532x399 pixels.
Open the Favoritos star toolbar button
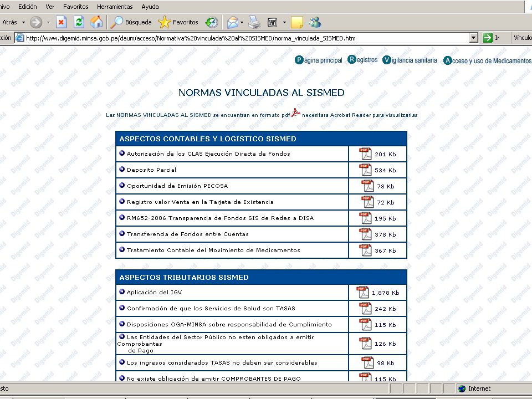pos(178,22)
